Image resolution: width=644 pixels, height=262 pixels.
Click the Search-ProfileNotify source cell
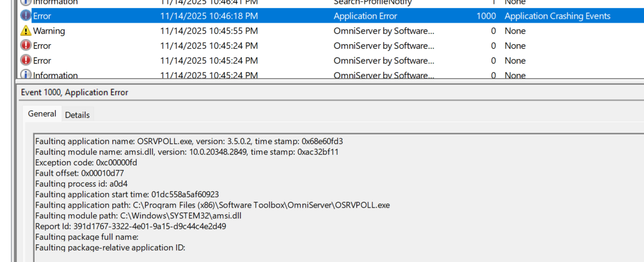tap(373, 2)
